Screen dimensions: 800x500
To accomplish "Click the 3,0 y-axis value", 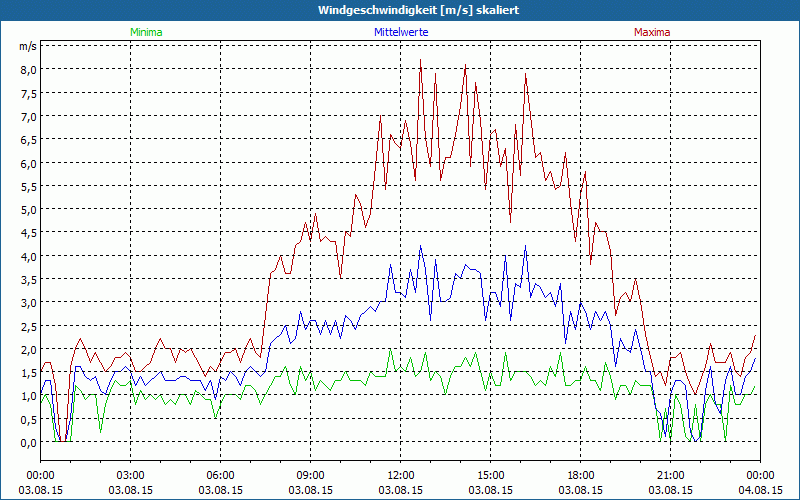I will click(29, 303).
